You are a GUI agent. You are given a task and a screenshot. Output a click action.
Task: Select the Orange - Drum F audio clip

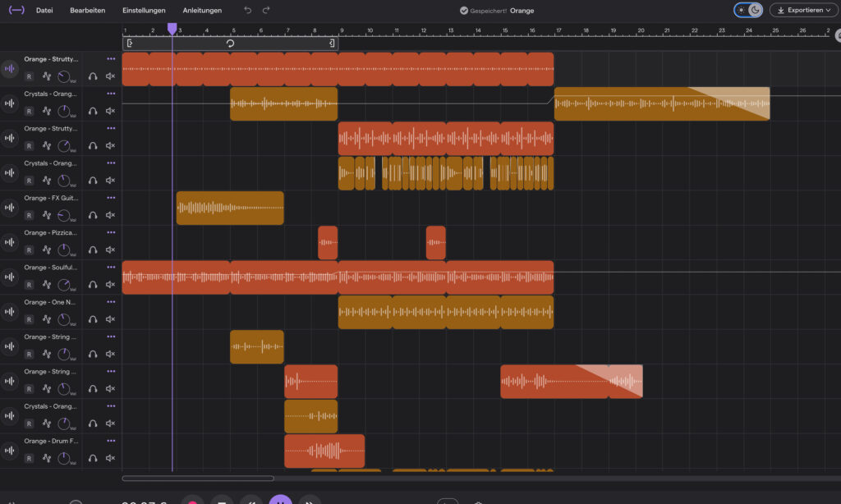324,451
